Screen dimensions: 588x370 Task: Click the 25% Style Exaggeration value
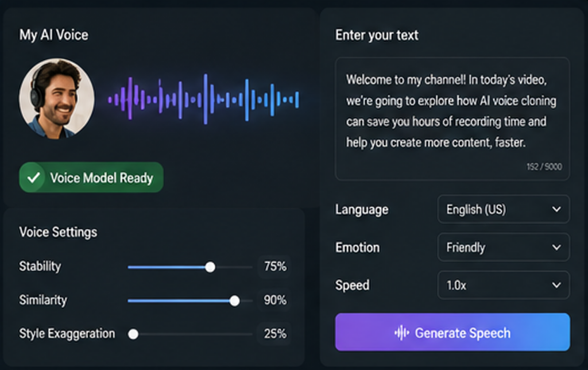(275, 334)
